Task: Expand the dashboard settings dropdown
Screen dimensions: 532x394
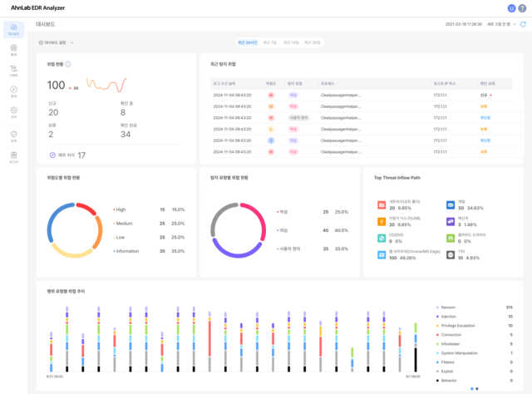Action: coord(56,42)
